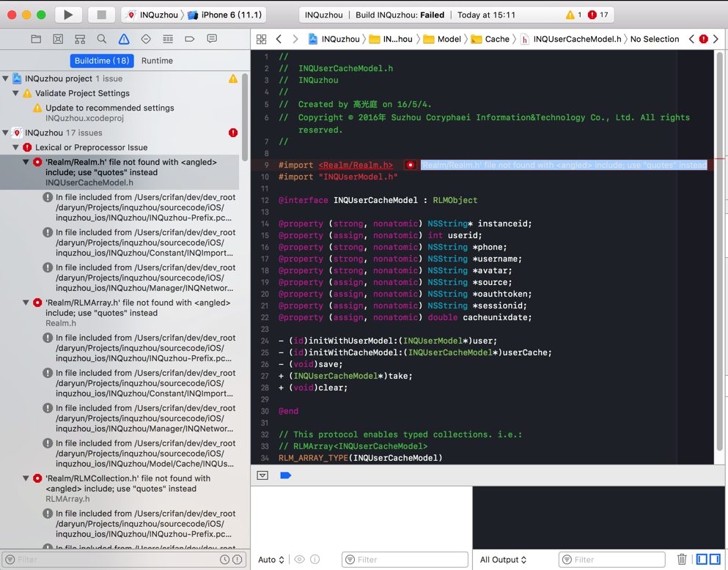Collapse the Realm/RLMArray.h not found issue
728x570 pixels.
click(26, 303)
